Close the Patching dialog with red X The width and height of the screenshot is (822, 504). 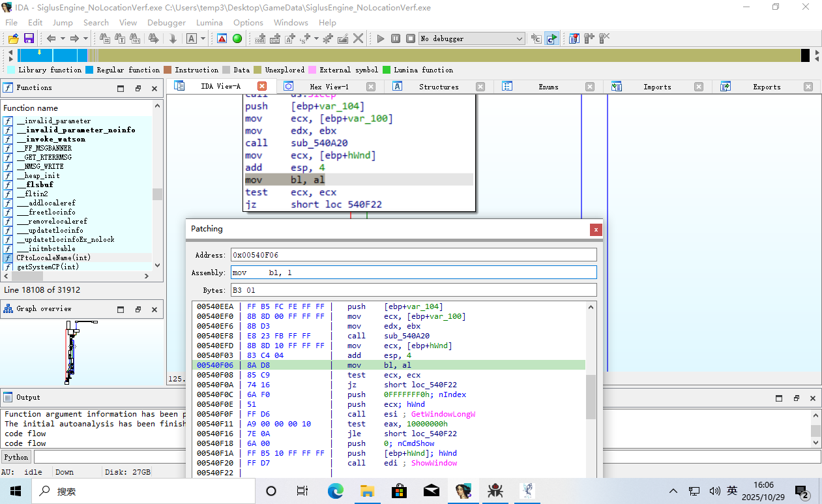click(595, 230)
